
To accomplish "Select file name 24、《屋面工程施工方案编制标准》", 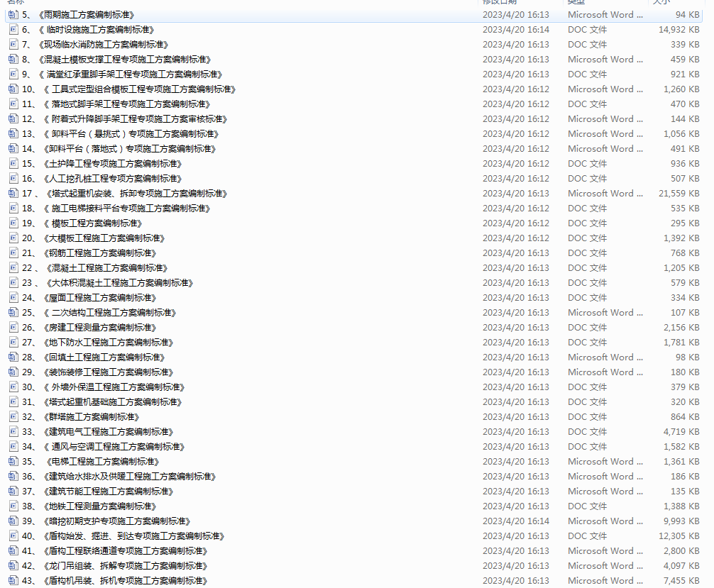I will 89,298.
